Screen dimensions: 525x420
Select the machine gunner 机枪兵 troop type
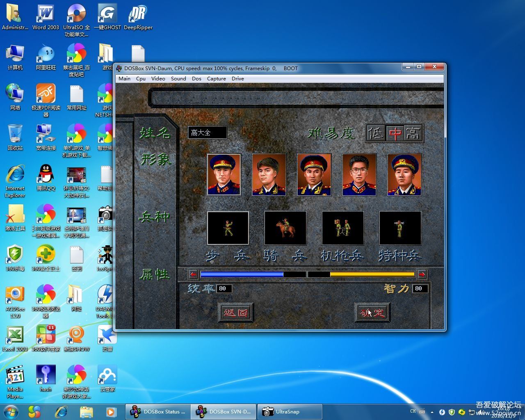343,228
